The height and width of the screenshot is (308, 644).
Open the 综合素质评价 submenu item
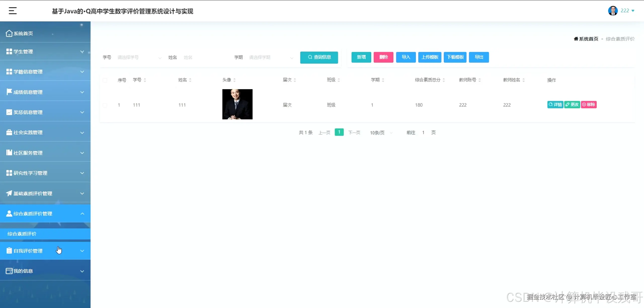click(x=22, y=234)
